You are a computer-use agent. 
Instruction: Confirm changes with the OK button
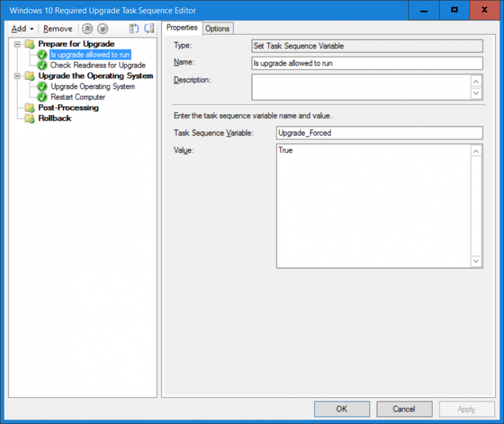pyautogui.click(x=342, y=409)
